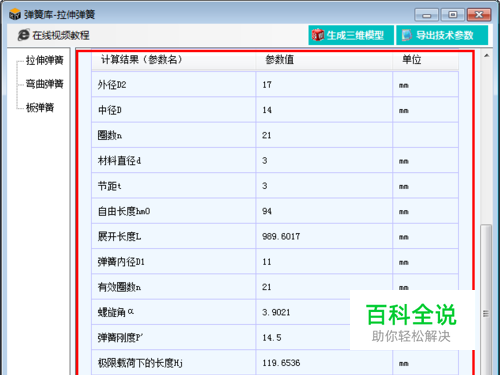The height and width of the screenshot is (375, 500).
Task: Click the value 3 for 材料直径d
Action: pos(264,161)
